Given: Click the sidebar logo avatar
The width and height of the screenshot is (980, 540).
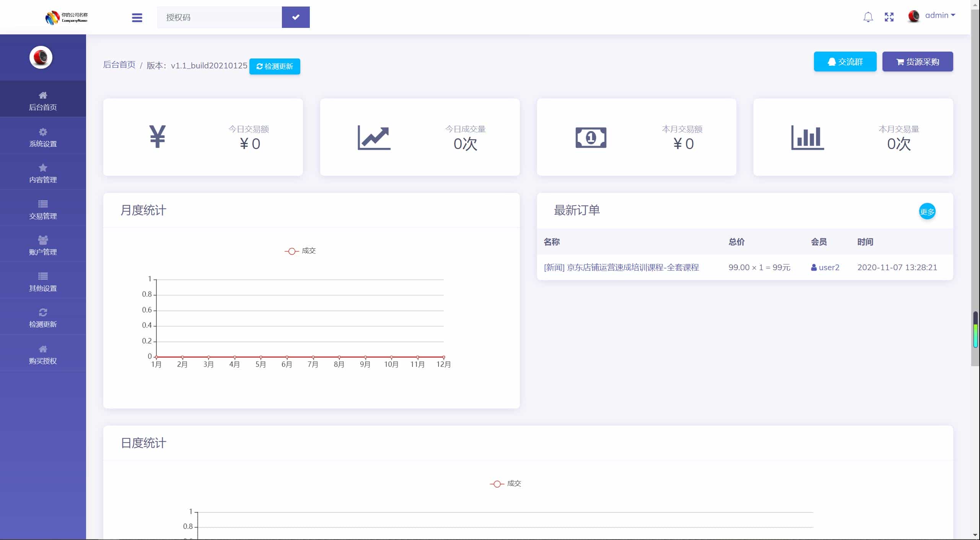Looking at the screenshot, I should tap(41, 57).
